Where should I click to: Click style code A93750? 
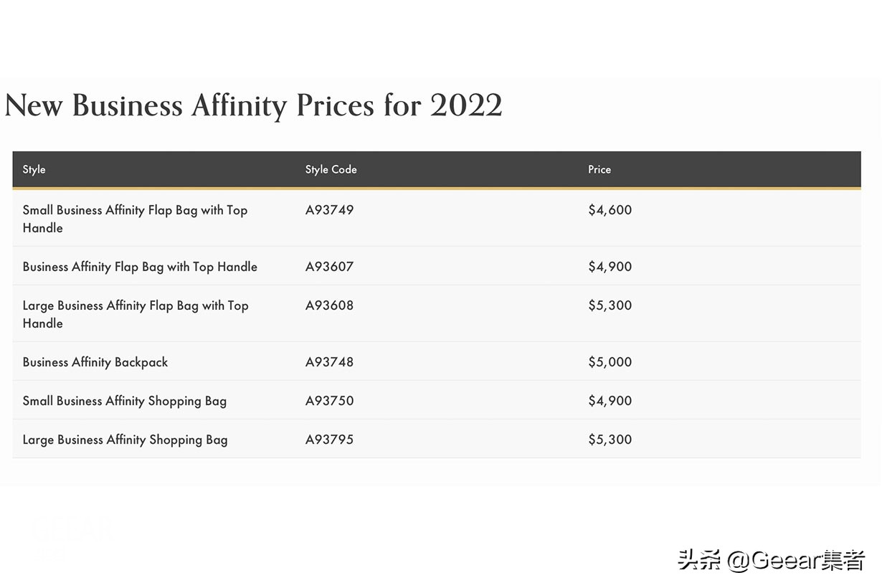coord(329,401)
